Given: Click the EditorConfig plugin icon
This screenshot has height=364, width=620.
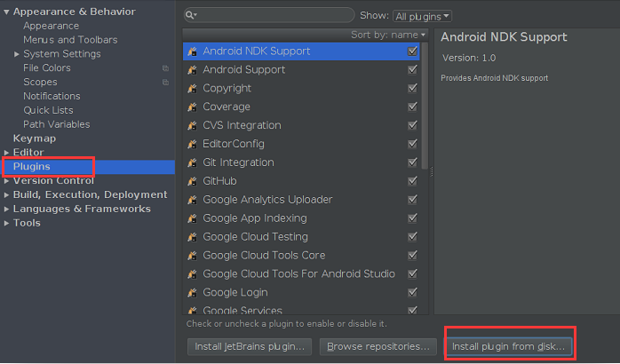Looking at the screenshot, I should tap(193, 144).
